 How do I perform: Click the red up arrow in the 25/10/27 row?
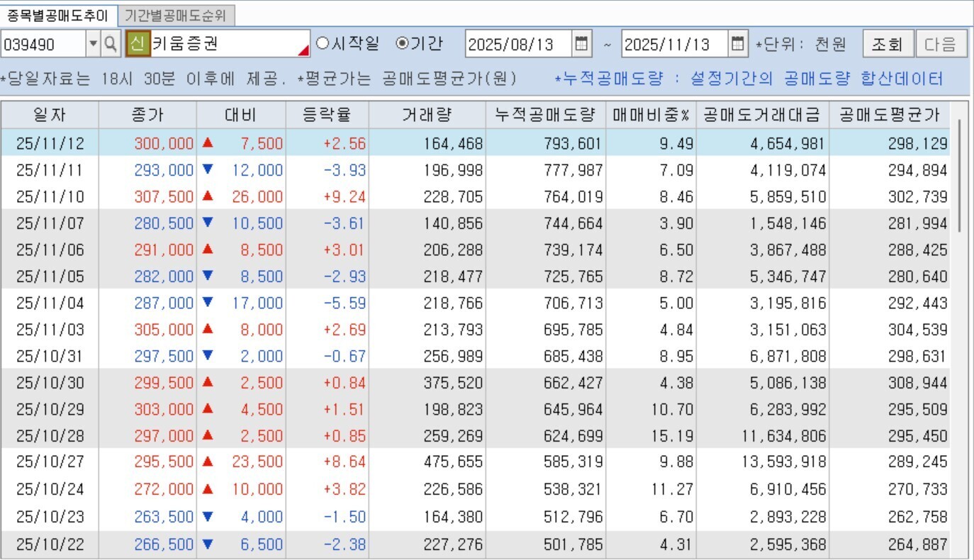click(208, 461)
